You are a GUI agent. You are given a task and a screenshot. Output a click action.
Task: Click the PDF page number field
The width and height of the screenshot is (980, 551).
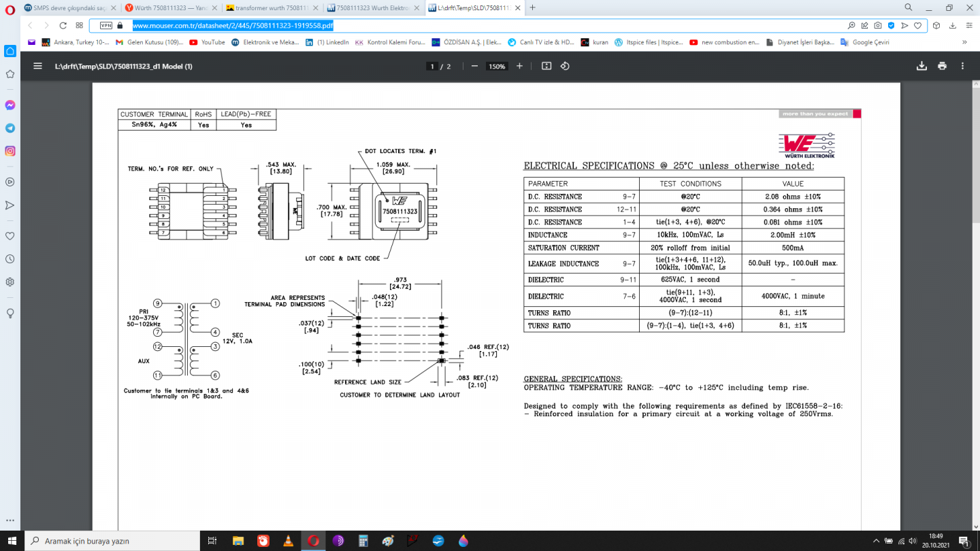[432, 67]
